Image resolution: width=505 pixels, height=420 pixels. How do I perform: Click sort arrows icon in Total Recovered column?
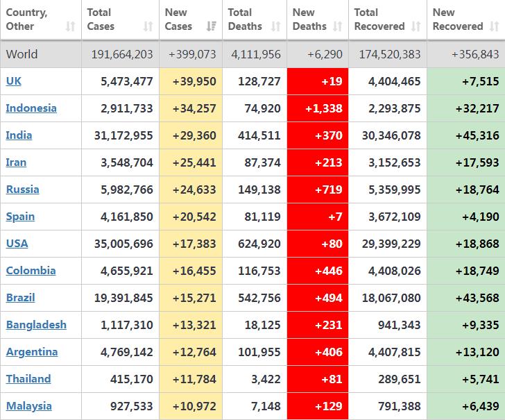click(416, 26)
